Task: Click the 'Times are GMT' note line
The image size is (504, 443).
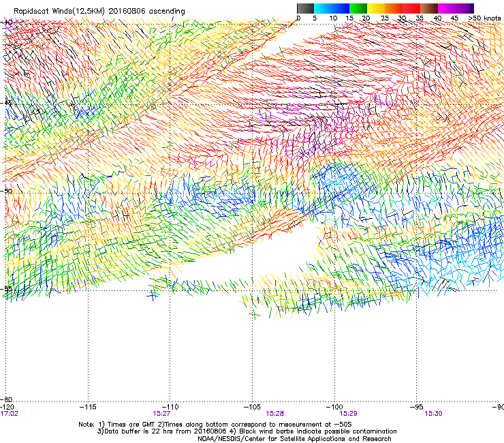Action: click(215, 425)
